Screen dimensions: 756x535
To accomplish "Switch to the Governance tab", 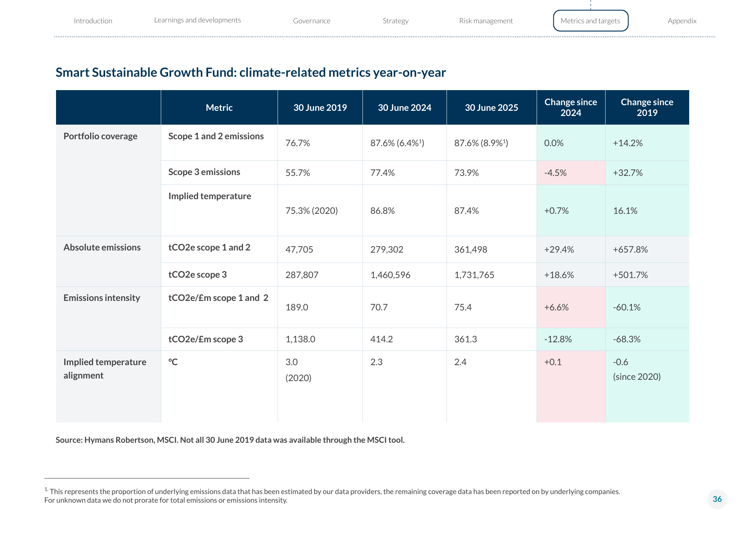I will pos(312,21).
